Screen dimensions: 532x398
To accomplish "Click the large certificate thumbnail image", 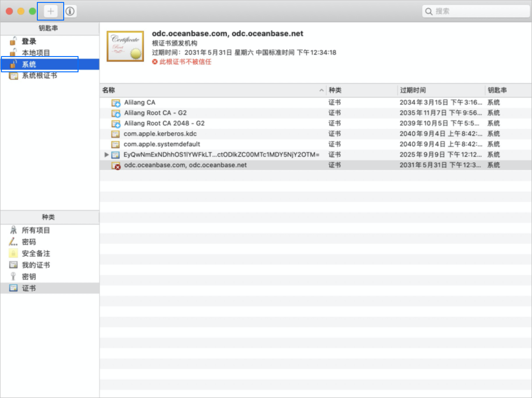I will click(125, 46).
